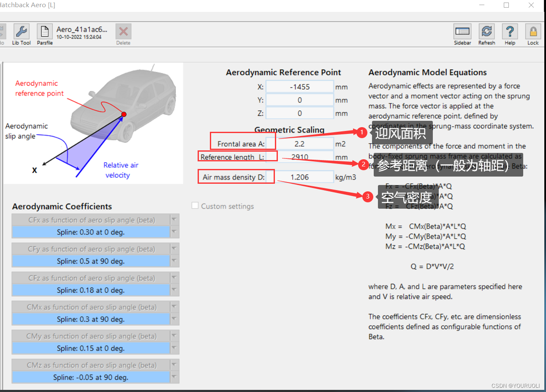The image size is (546, 392).
Task: Click the CFx as function of aero slip angle header
Action: (x=91, y=220)
